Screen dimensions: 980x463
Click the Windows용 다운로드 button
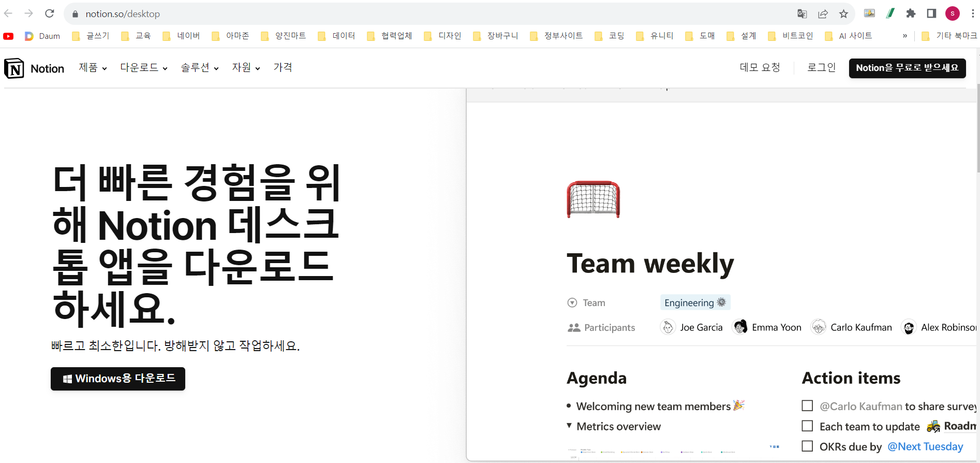[x=118, y=379]
